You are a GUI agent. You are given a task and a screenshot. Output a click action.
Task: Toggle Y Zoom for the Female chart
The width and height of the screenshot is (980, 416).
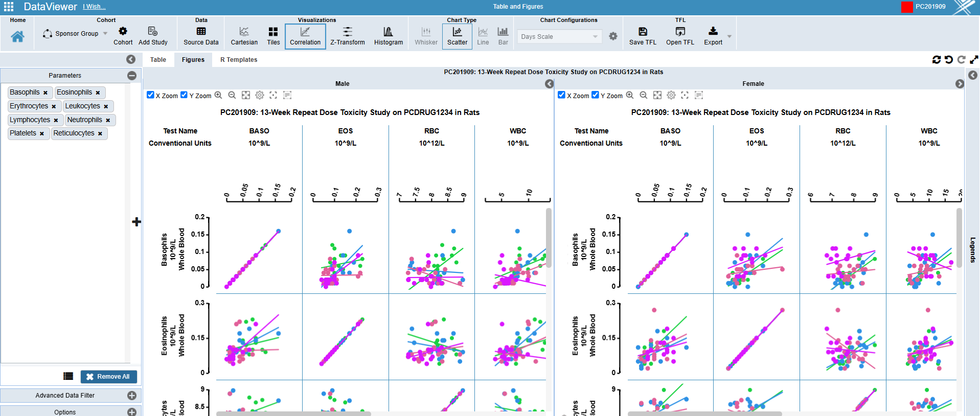click(x=595, y=95)
